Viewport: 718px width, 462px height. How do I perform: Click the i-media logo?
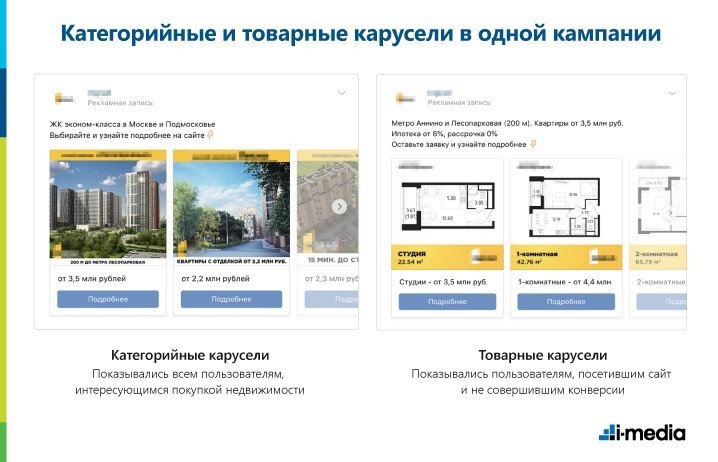642,432
